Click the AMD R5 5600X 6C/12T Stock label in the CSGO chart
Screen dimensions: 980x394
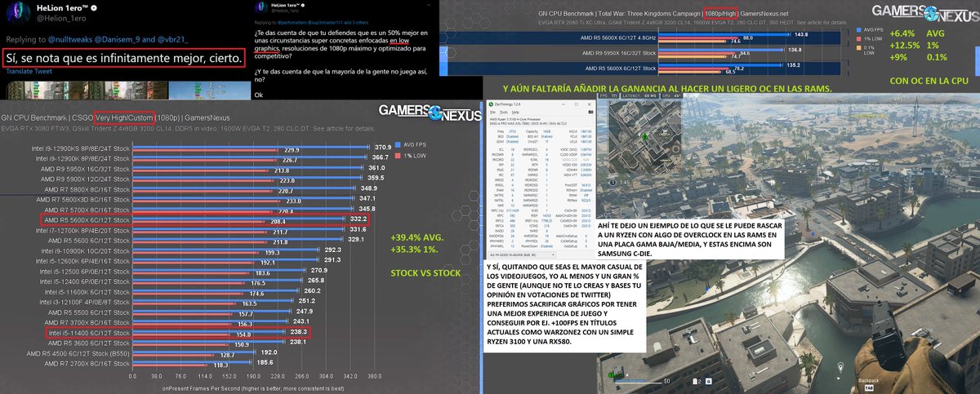click(87, 220)
